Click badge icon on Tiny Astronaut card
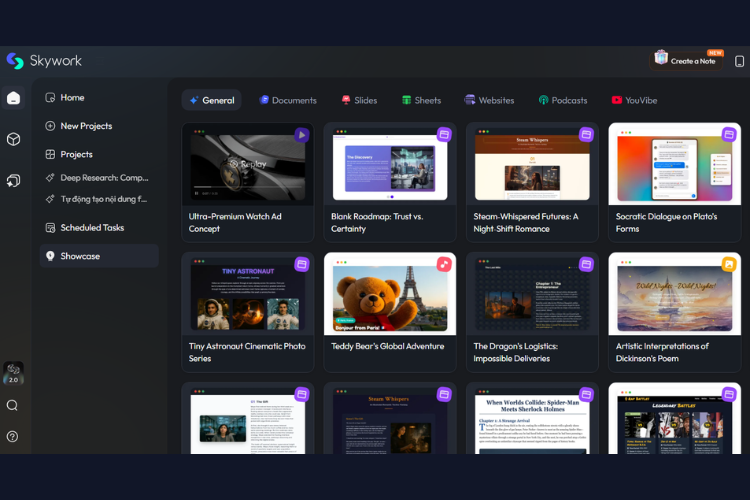 click(x=302, y=264)
